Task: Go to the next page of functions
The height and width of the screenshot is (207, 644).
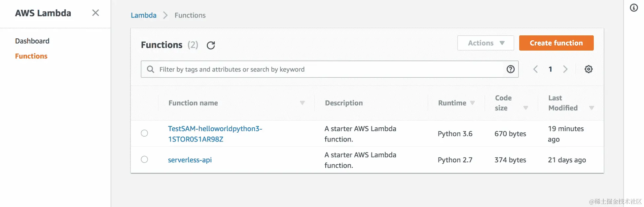Action: (x=565, y=69)
